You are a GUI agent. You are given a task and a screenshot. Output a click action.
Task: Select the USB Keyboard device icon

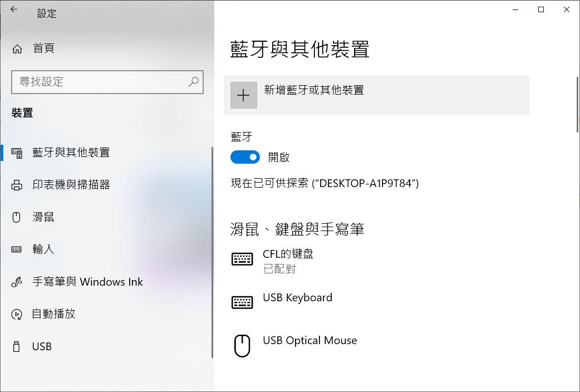242,302
